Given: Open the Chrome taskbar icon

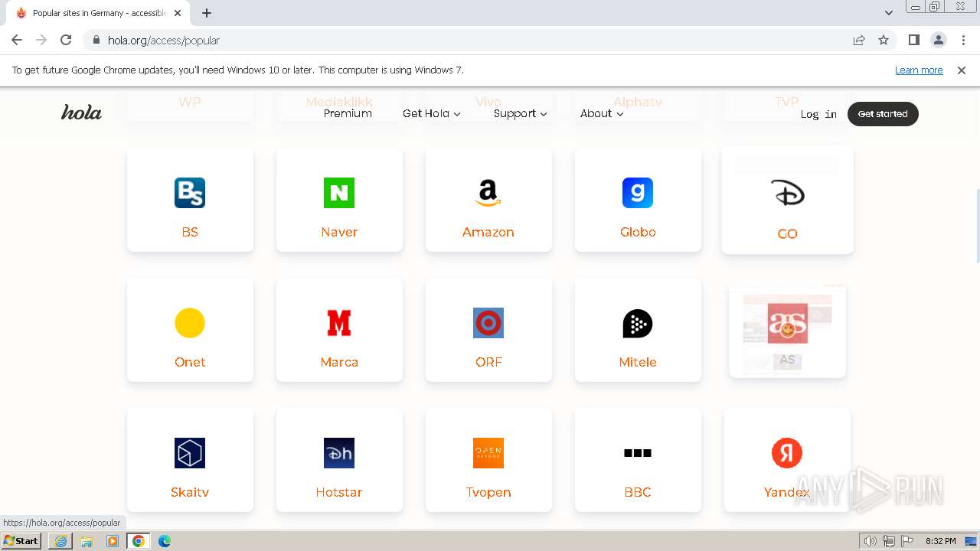Looking at the screenshot, I should [x=139, y=541].
